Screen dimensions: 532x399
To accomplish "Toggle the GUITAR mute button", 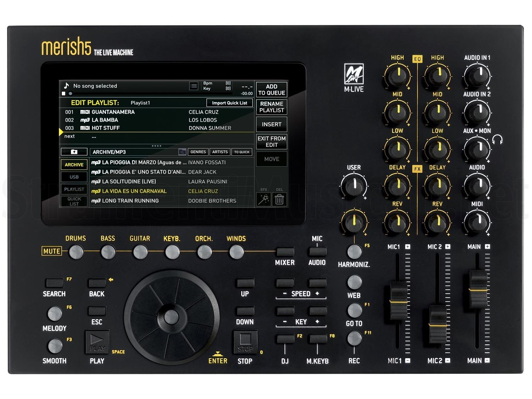I will (x=140, y=252).
